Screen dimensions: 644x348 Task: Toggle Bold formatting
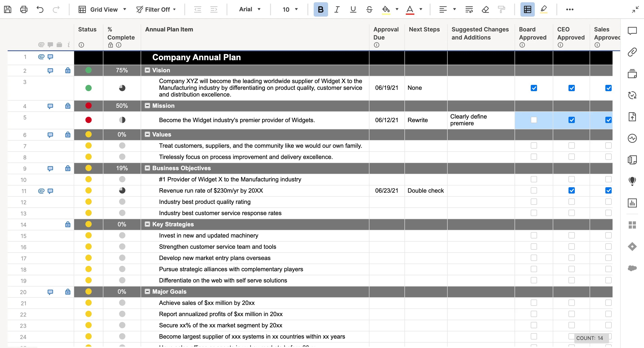pos(321,9)
